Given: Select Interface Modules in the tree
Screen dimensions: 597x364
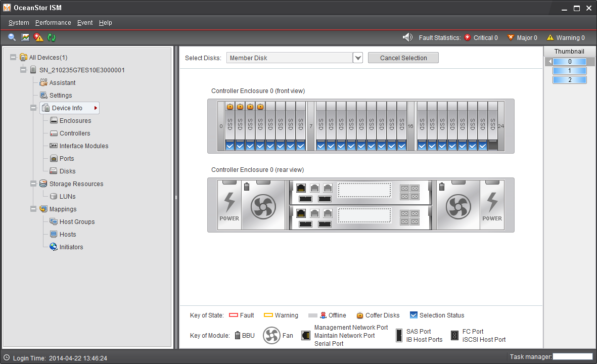Looking at the screenshot, I should click(x=84, y=146).
